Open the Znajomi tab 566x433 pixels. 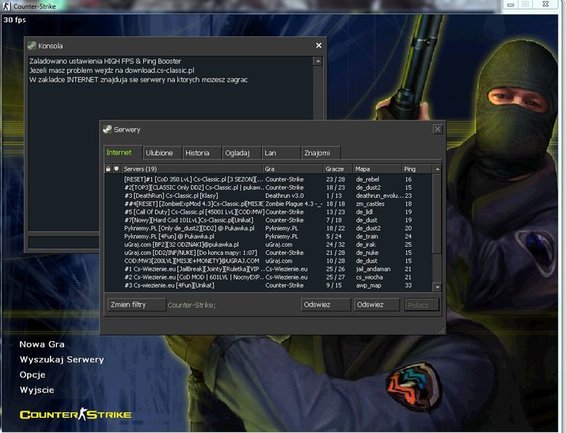click(321, 153)
